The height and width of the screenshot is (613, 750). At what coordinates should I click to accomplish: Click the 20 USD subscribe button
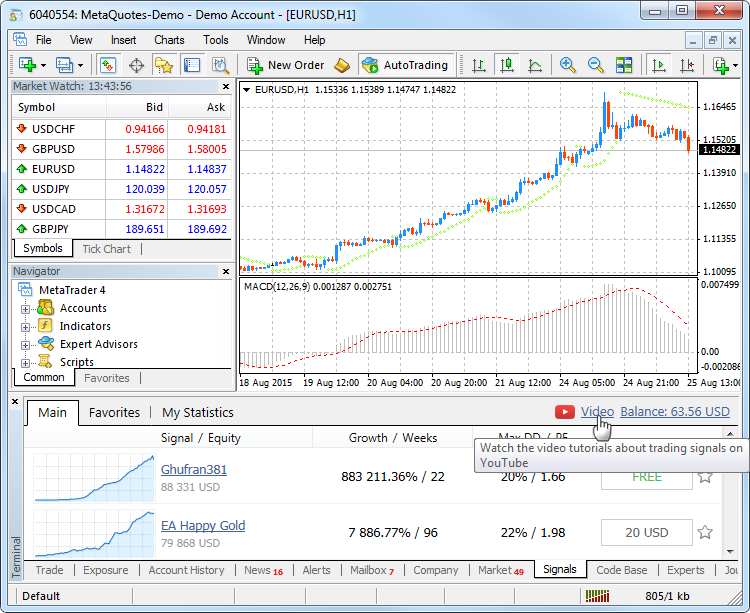coord(646,532)
